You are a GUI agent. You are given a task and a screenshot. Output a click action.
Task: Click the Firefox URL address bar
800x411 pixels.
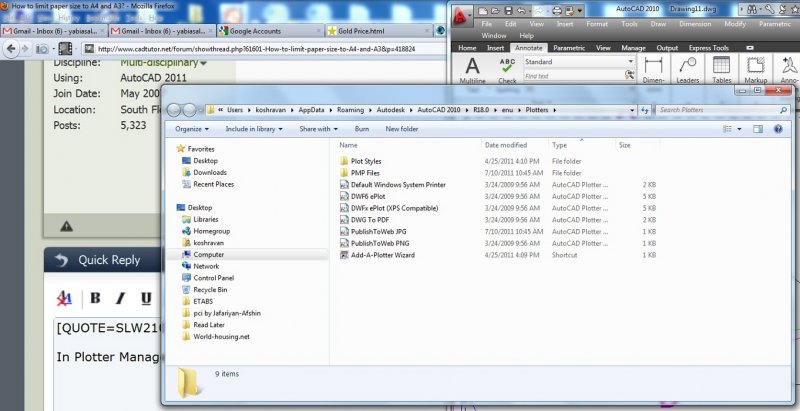coord(263,49)
